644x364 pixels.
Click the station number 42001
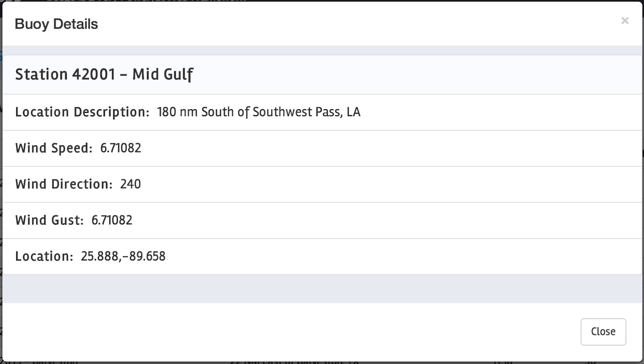[x=94, y=74]
